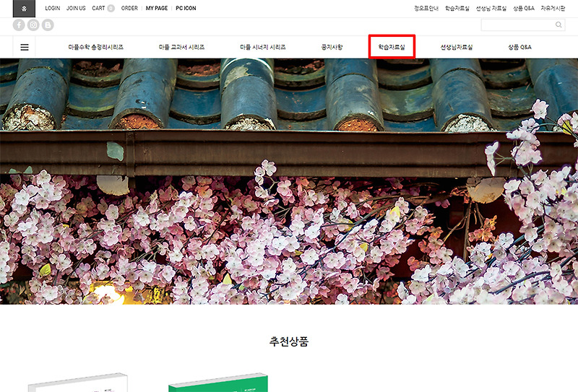Open the ORDER link
578x392 pixels.
(129, 8)
